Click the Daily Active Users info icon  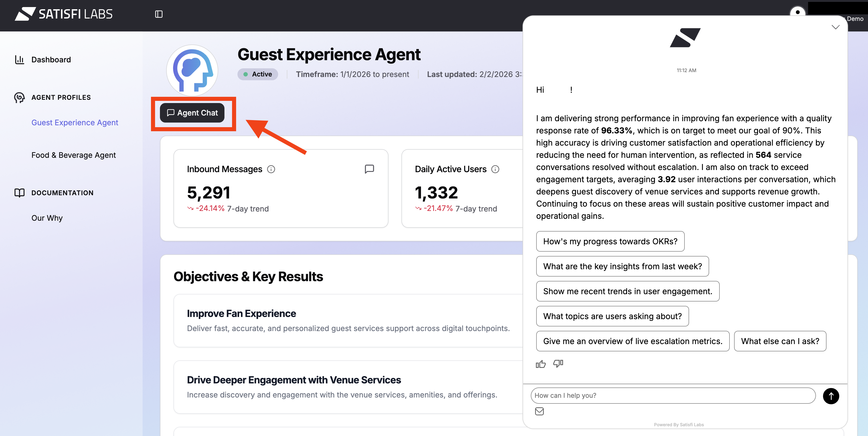[495, 169]
